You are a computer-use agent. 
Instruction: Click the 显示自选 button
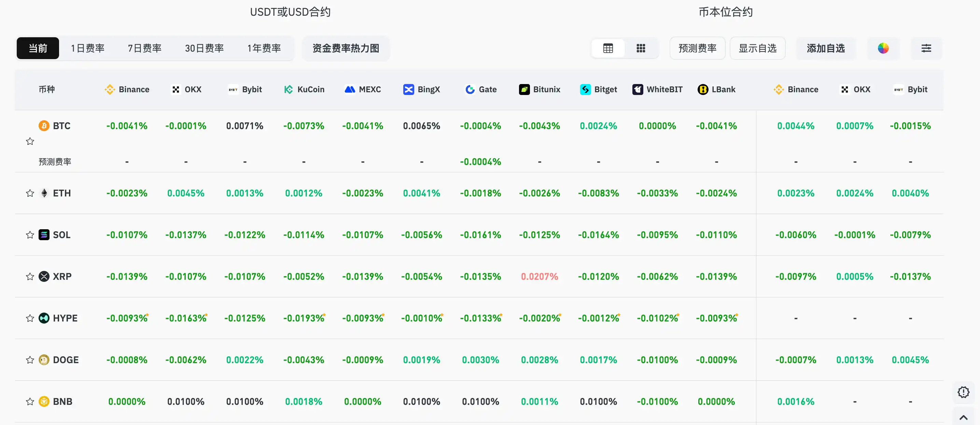click(757, 48)
